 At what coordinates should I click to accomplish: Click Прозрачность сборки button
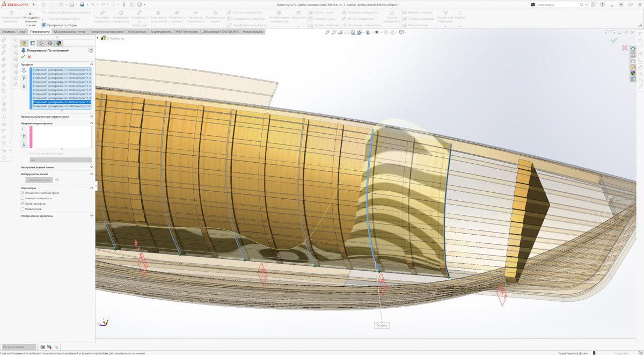(x=59, y=25)
